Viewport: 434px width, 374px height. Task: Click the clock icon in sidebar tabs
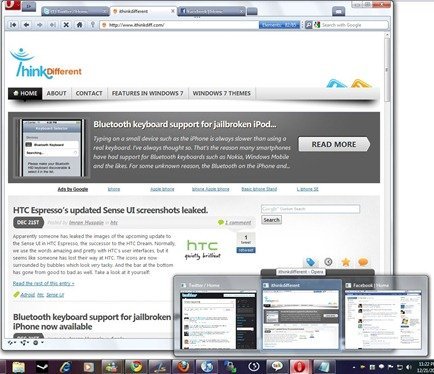(x=328, y=262)
